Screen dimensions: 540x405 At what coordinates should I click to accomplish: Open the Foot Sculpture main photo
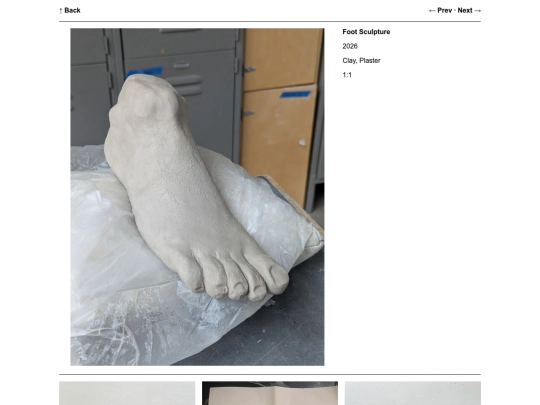[197, 197]
